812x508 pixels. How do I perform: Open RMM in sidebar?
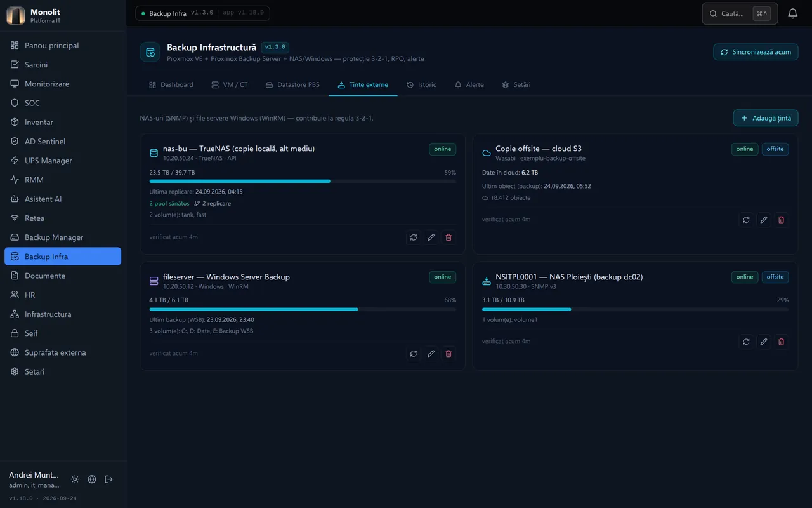63,180
